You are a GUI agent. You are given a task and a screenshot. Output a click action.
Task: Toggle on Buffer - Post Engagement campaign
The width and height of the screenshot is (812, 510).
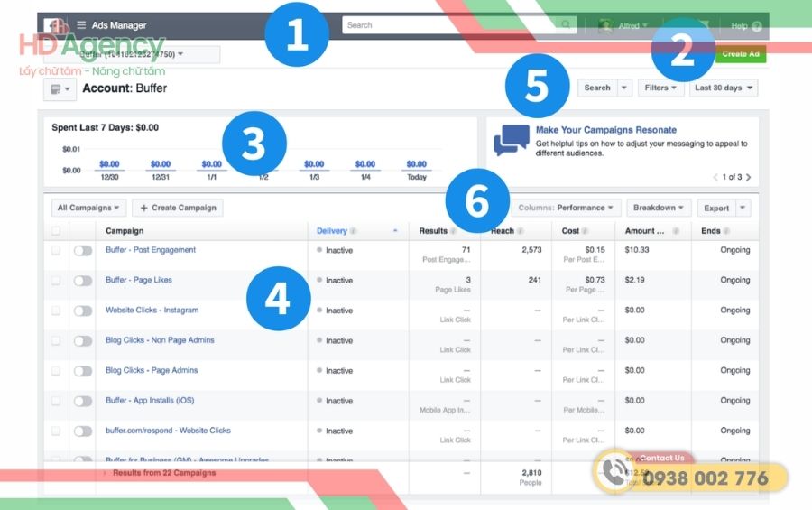click(x=83, y=251)
